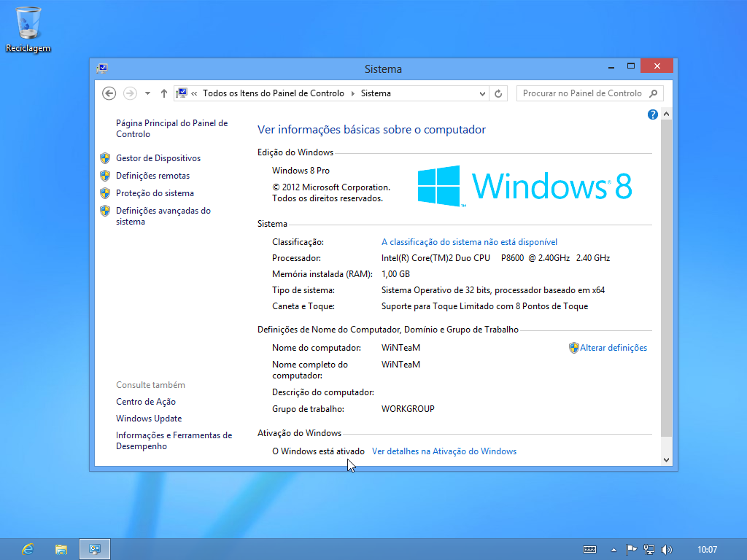Click the shield icon beside Gestor de Dispositivos

[105, 158]
